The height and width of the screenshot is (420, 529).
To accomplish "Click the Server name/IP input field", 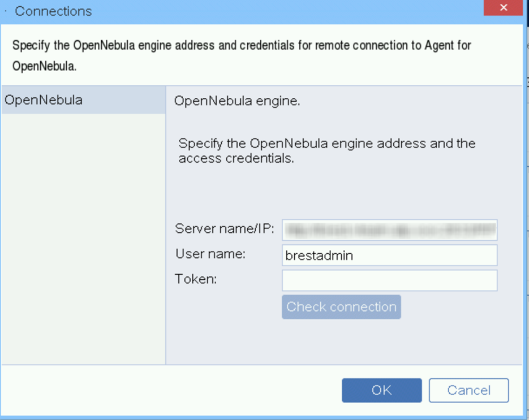I will [x=389, y=230].
